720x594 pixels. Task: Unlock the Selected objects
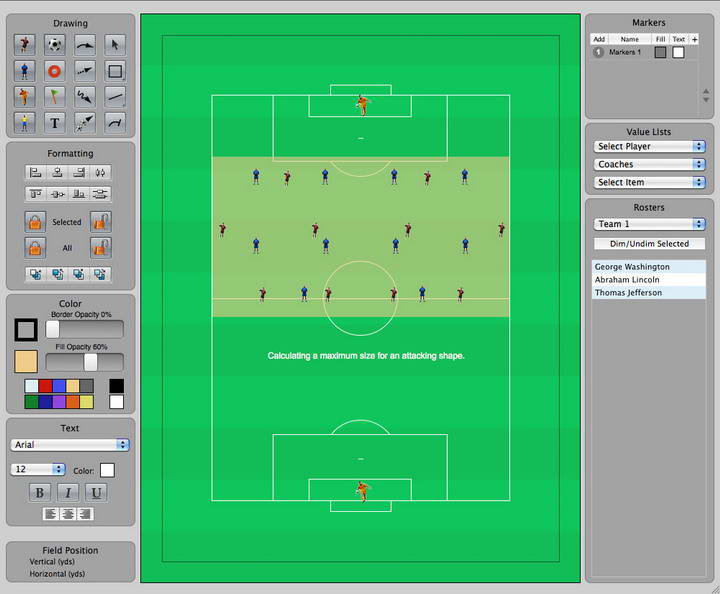click(x=101, y=222)
